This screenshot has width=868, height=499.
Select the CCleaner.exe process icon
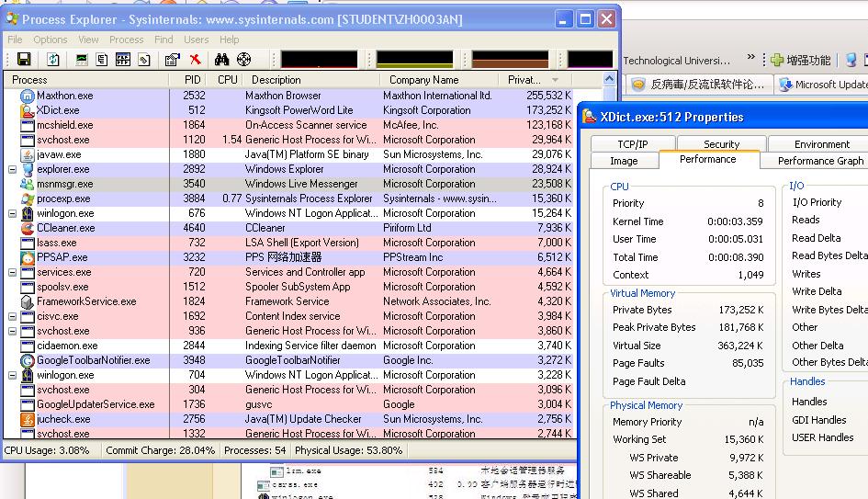[x=28, y=228]
